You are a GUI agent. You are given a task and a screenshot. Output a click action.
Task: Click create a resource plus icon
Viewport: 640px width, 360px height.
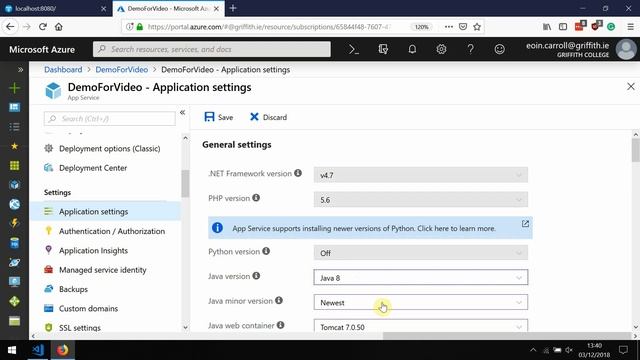[14, 88]
